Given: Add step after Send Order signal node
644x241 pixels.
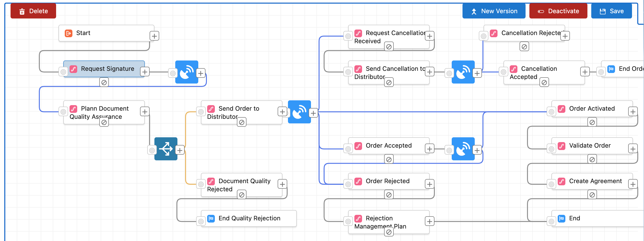Looking at the screenshot, I should 313,113.
